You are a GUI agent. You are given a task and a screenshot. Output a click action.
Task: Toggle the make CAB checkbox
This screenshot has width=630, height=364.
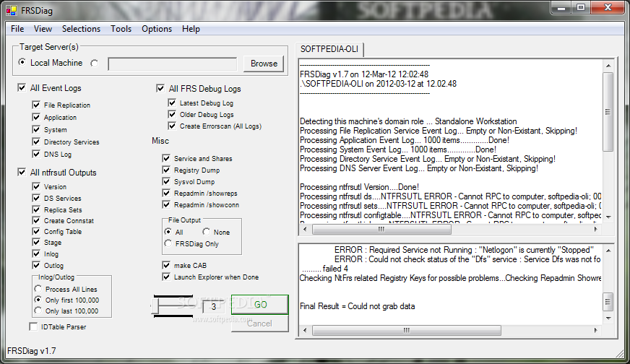[x=166, y=265]
